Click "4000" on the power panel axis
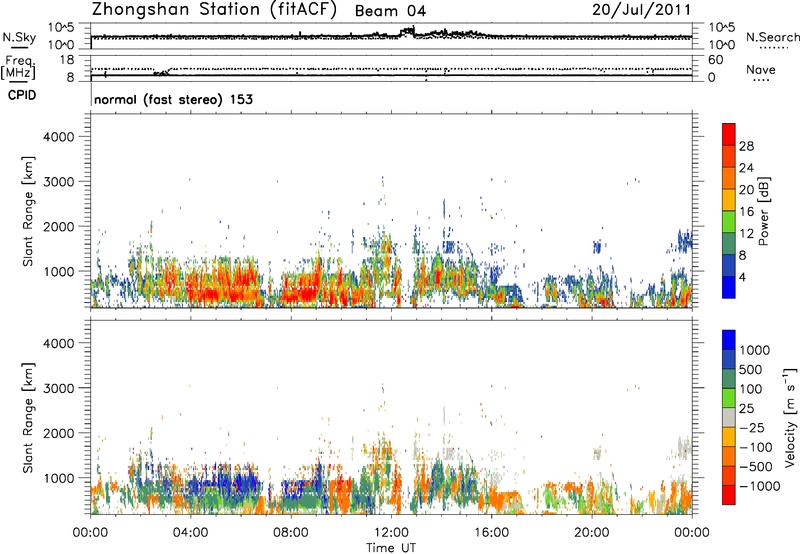The height and width of the screenshot is (554, 800). click(x=59, y=137)
